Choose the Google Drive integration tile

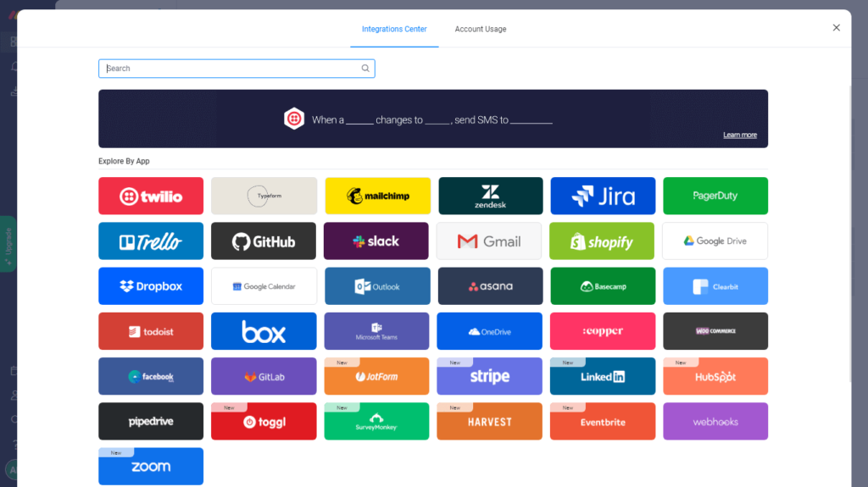(x=715, y=241)
